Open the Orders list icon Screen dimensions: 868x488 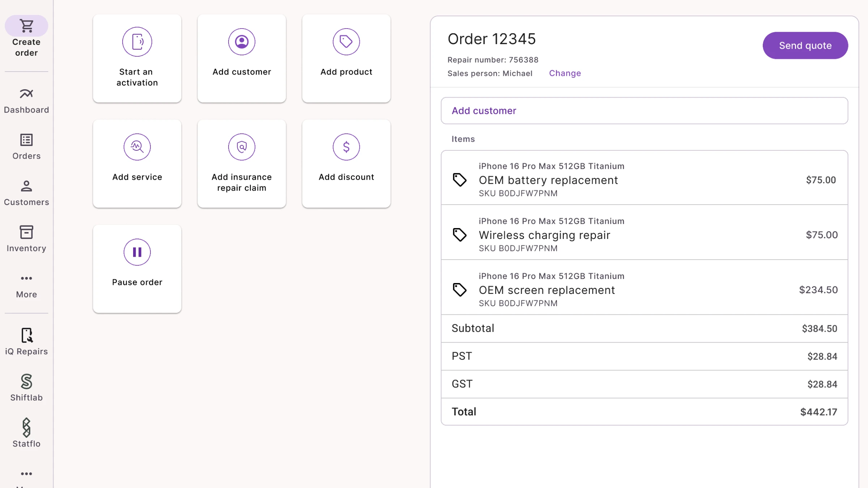click(26, 140)
